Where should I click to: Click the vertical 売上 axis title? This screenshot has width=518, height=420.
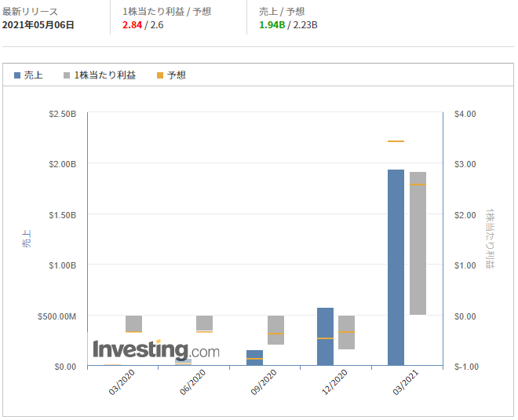pos(27,239)
